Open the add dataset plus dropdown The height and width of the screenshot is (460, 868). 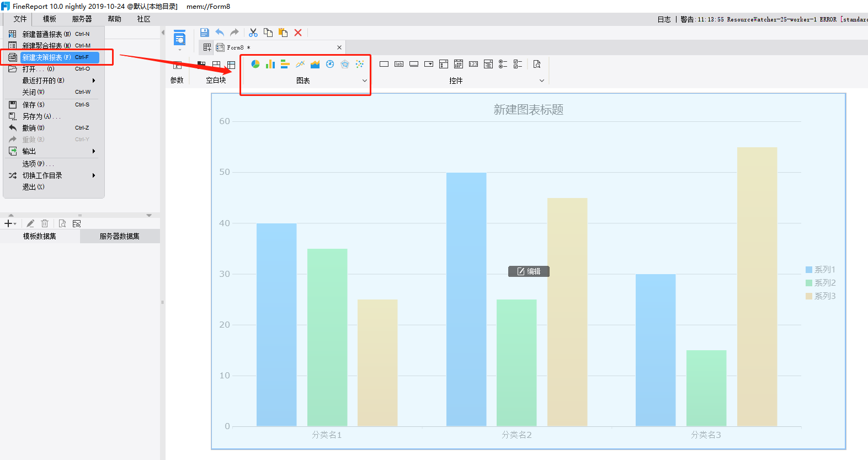[10, 223]
